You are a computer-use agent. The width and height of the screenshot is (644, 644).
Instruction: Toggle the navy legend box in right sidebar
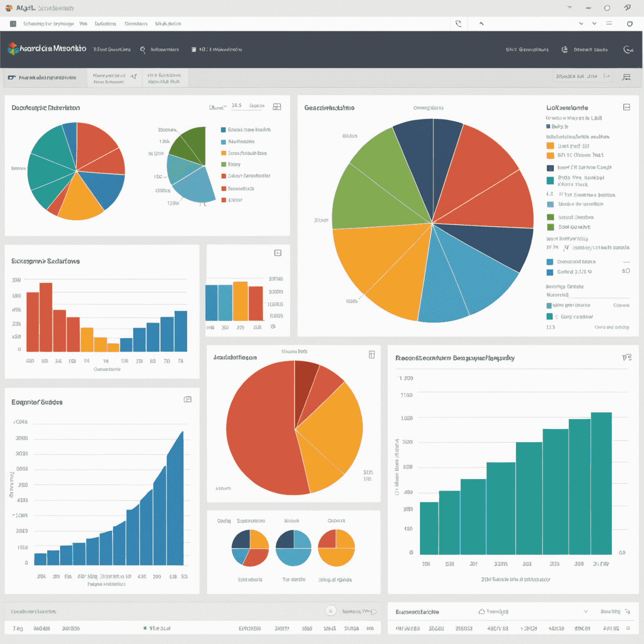tap(550, 168)
